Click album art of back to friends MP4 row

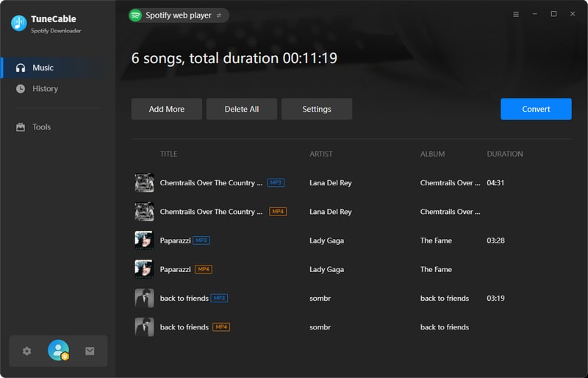click(144, 327)
